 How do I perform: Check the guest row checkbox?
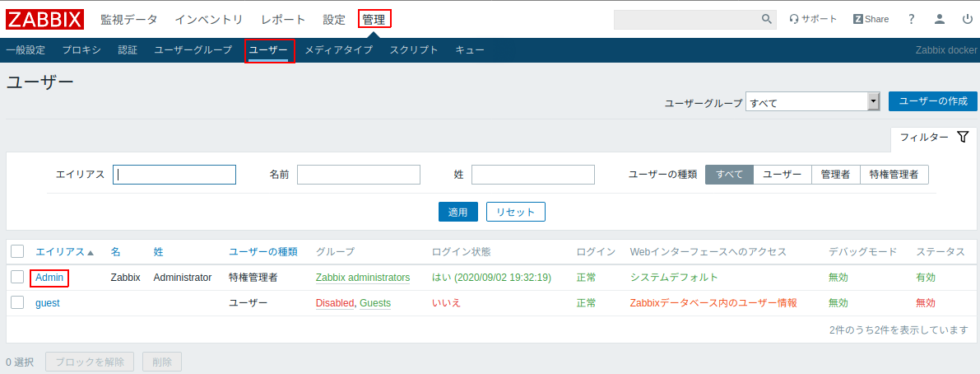[17, 302]
